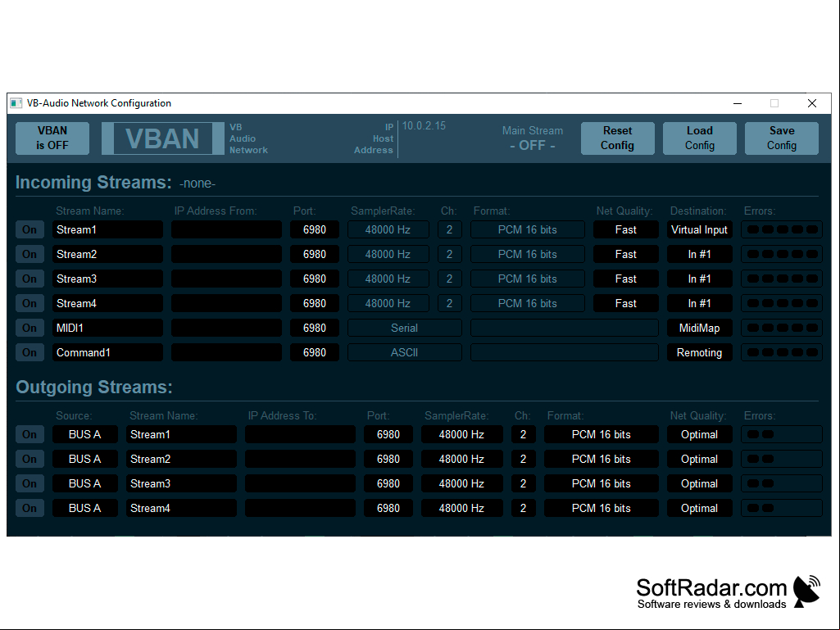Turn on outgoing Stream1
The image size is (840, 630).
point(30,434)
